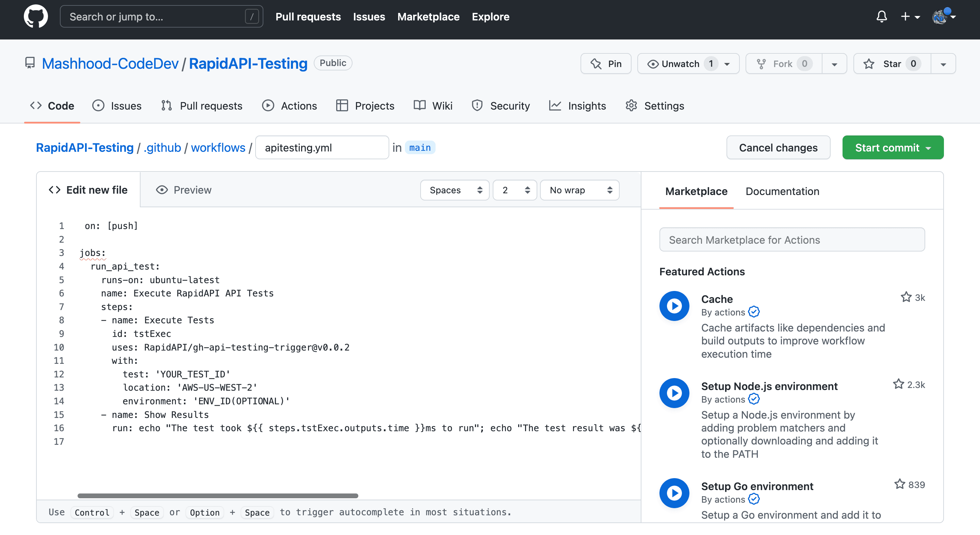Open the .github breadcrumb folder
Image resolution: width=980 pixels, height=535 pixels.
coord(162,148)
